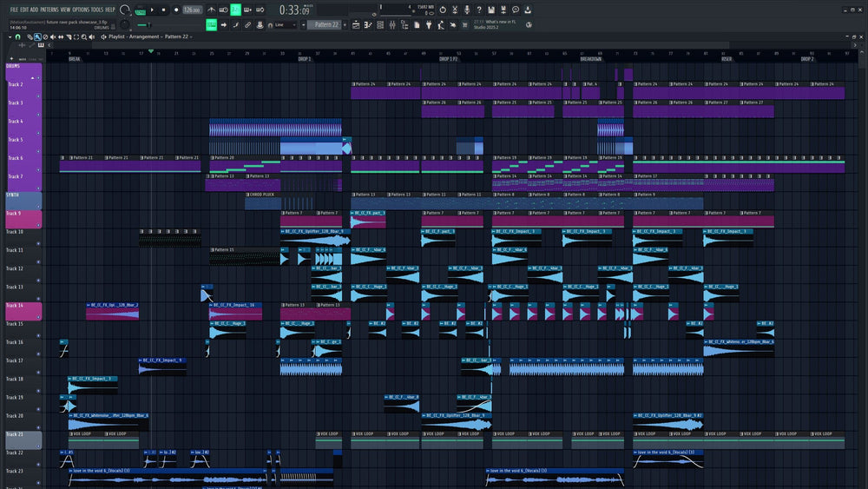Image resolution: width=868 pixels, height=489 pixels.
Task: Click the 126 tempo display
Action: click(191, 10)
